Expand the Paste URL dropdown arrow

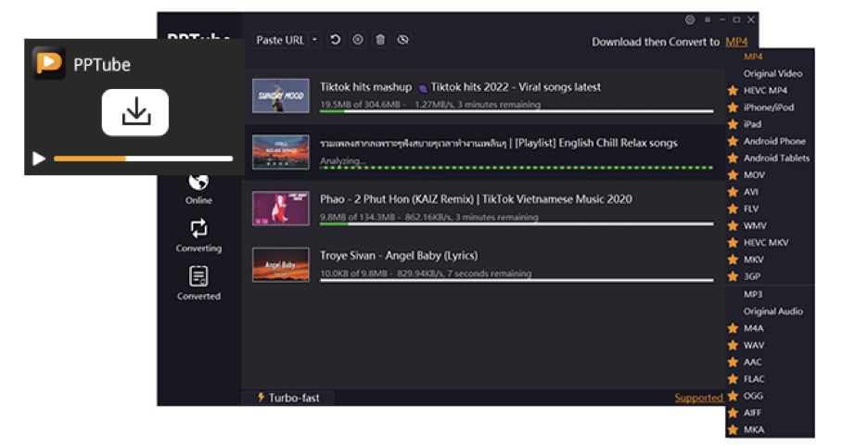point(314,40)
